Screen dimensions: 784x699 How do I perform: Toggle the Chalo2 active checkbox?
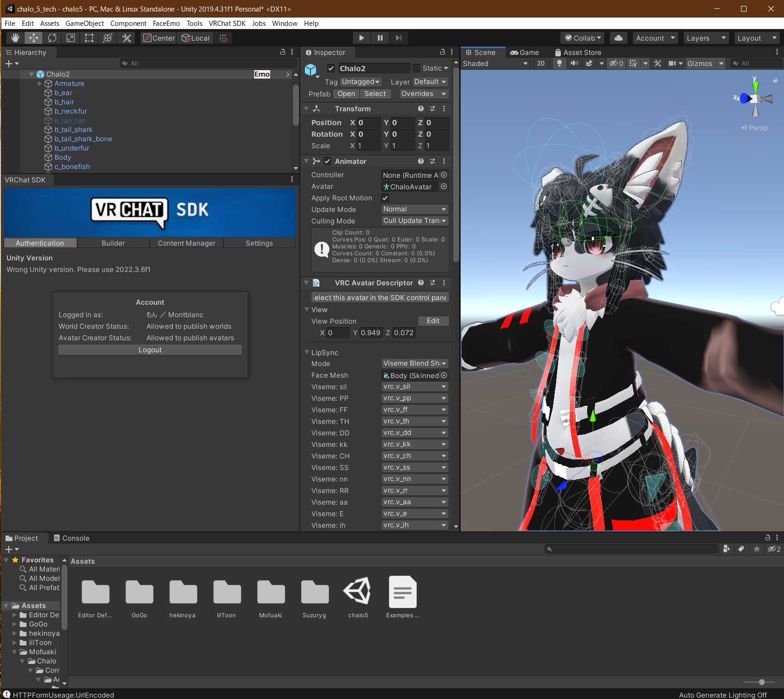[x=331, y=69]
